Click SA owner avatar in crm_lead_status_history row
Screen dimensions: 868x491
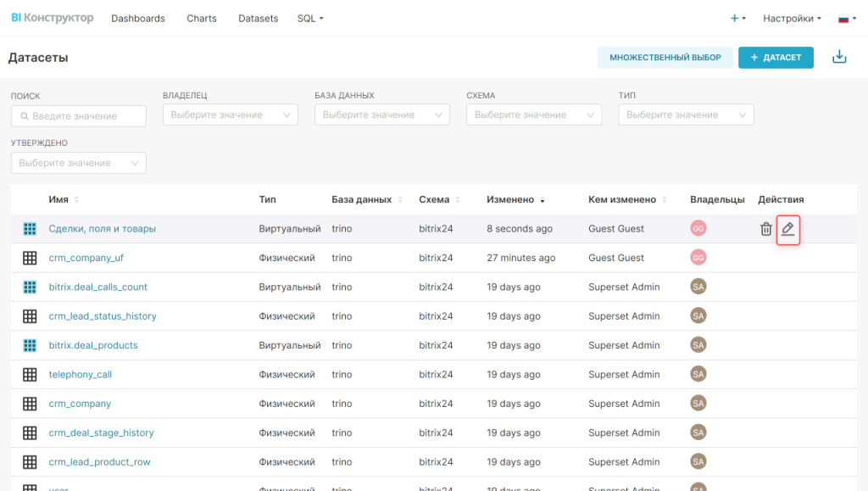pos(698,316)
